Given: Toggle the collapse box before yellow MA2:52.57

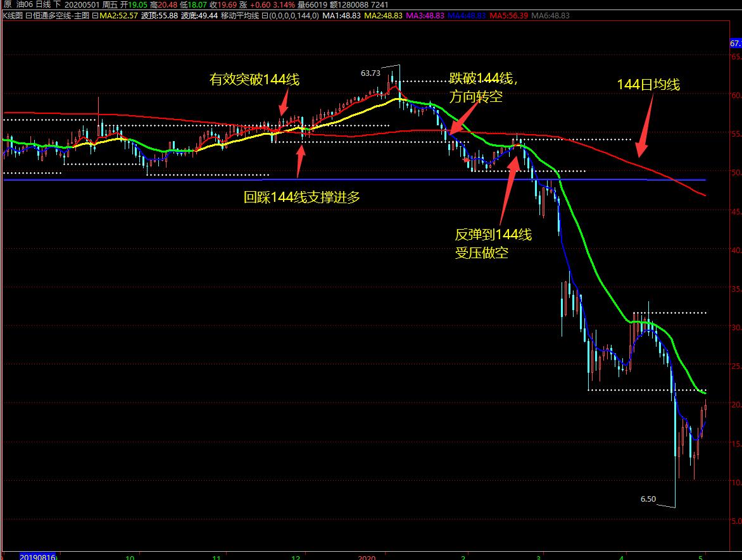Looking at the screenshot, I should pos(95,16).
